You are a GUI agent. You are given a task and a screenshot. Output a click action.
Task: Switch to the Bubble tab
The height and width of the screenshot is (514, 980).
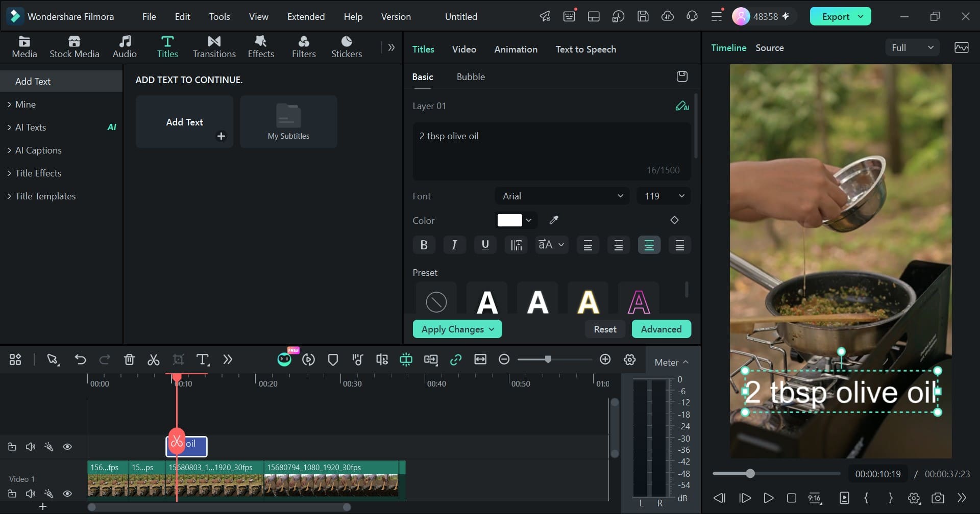pos(471,76)
